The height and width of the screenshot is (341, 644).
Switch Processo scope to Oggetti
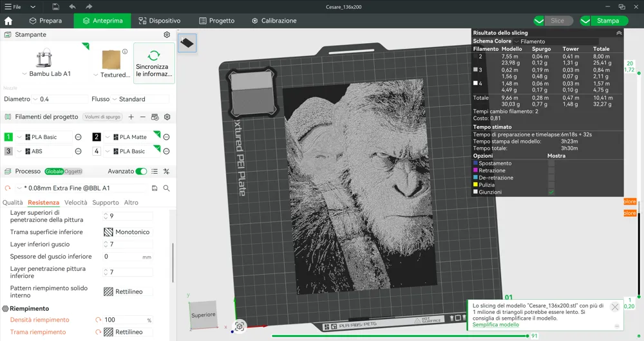click(x=73, y=172)
